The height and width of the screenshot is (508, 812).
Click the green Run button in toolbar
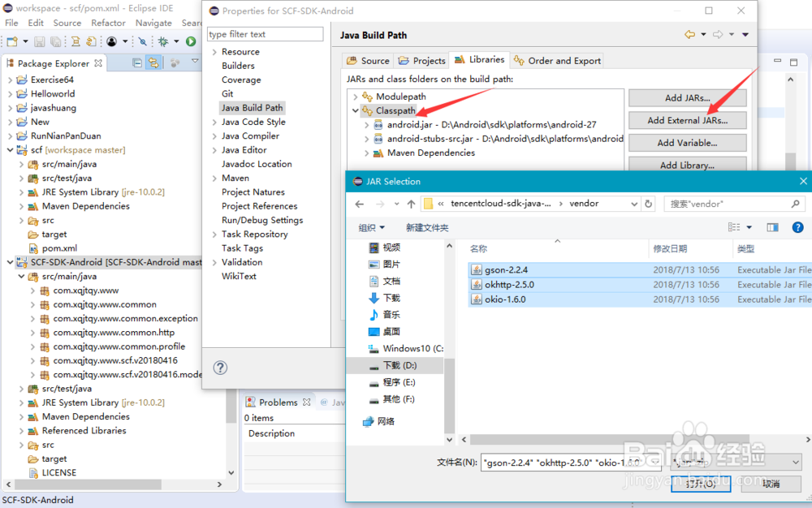(191, 41)
